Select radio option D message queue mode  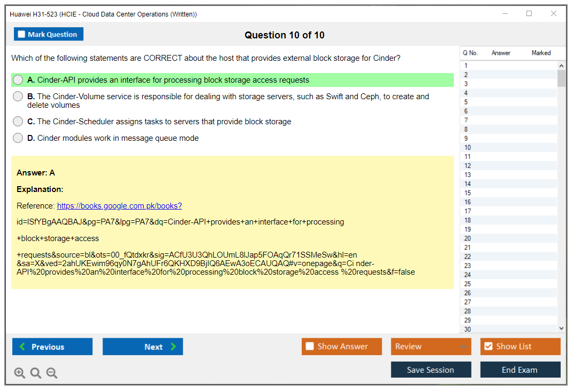18,138
